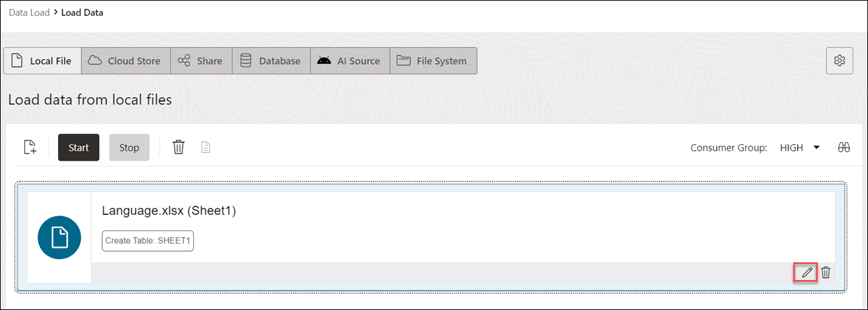Viewport: 868px width, 310px height.
Task: Select the File System tab
Action: click(432, 61)
